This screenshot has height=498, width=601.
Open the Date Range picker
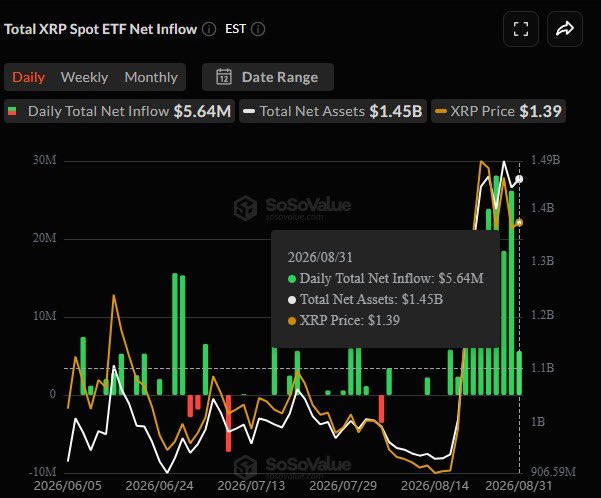(268, 77)
